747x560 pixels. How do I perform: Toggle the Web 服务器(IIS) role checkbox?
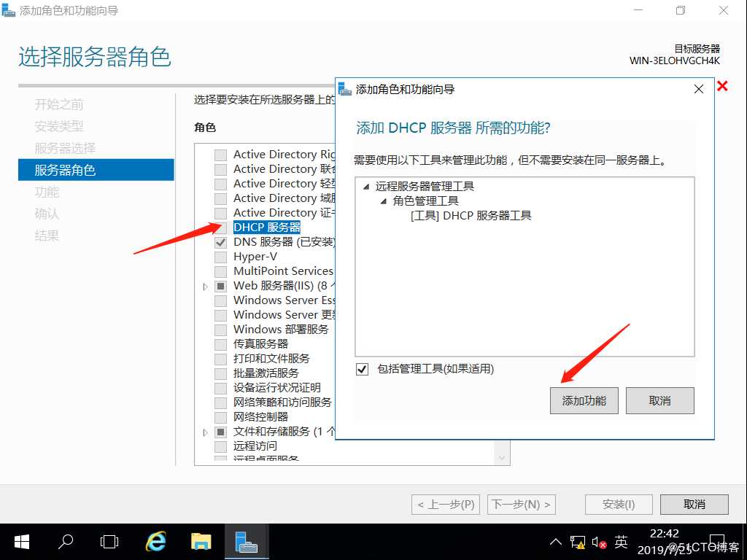(x=220, y=286)
